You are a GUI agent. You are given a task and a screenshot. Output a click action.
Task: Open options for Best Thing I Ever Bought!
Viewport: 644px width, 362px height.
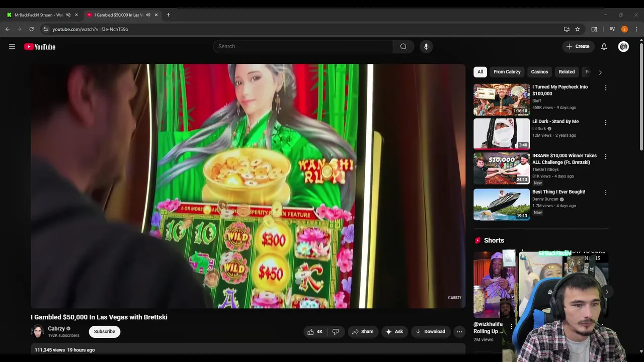[x=605, y=193]
